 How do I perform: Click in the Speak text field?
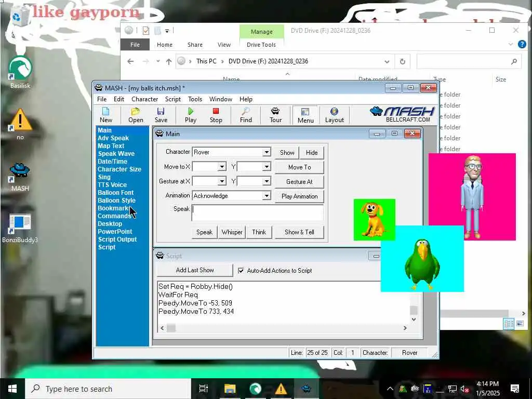pyautogui.click(x=258, y=212)
